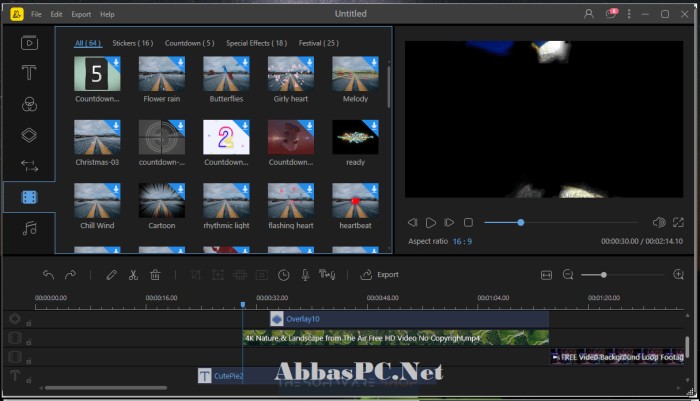Click the Undo arrow
The width and height of the screenshot is (700, 401).
(x=48, y=275)
